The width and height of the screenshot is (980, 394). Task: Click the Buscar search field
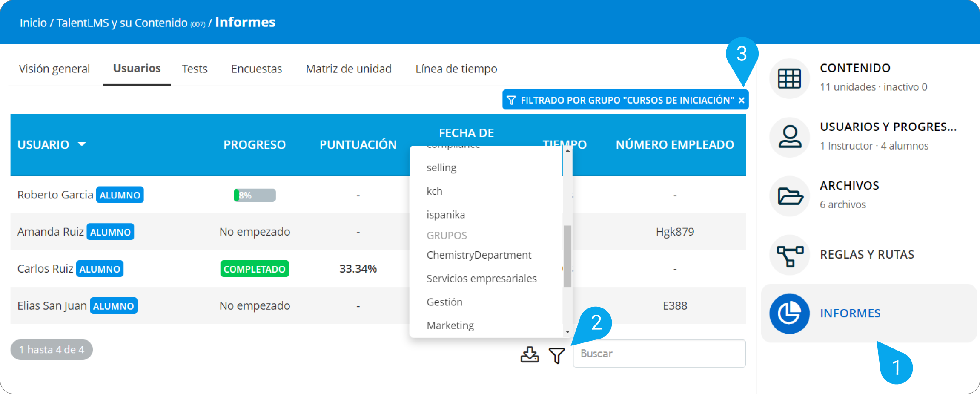coord(659,354)
